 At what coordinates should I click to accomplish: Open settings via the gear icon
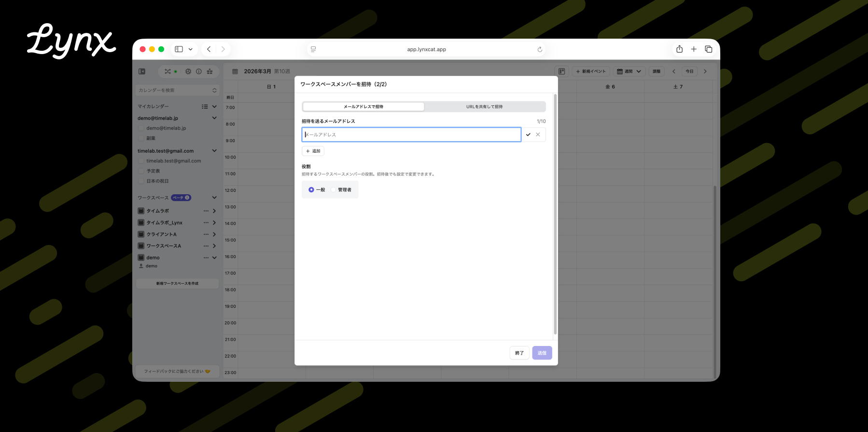click(x=188, y=72)
